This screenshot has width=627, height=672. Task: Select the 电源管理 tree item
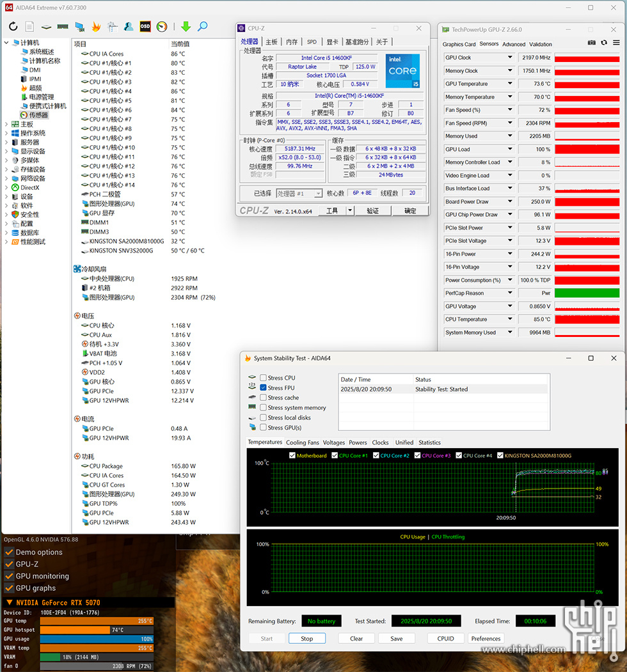tap(38, 97)
